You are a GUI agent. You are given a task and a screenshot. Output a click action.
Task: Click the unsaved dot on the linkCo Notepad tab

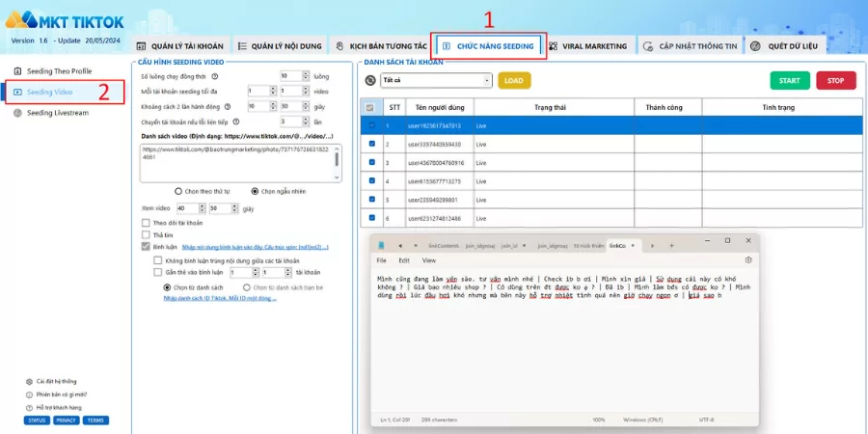(633, 245)
